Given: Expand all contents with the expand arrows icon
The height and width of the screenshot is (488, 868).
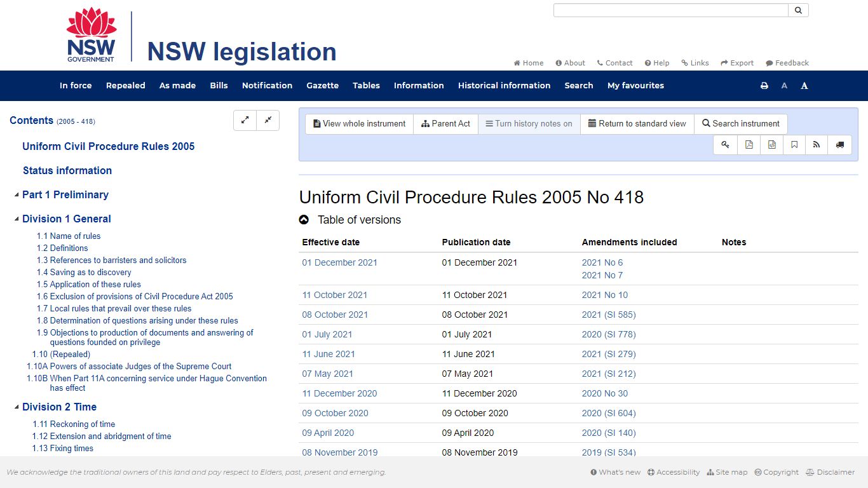Looking at the screenshot, I should (x=245, y=120).
